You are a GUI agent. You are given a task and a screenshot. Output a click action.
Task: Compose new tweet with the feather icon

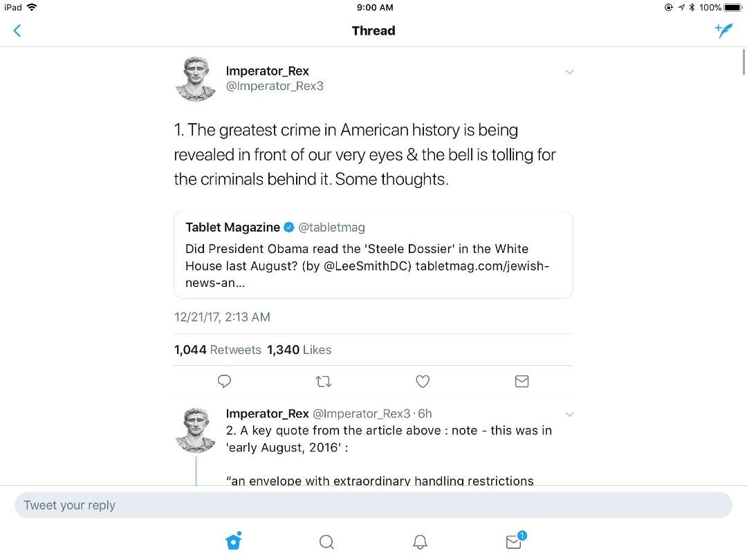pyautogui.click(x=723, y=31)
